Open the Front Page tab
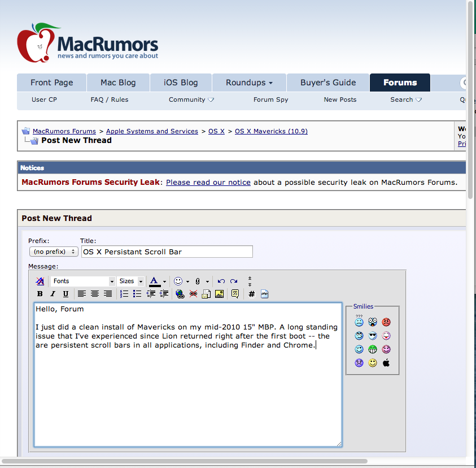Viewport: 476px width, 468px height. [x=51, y=83]
